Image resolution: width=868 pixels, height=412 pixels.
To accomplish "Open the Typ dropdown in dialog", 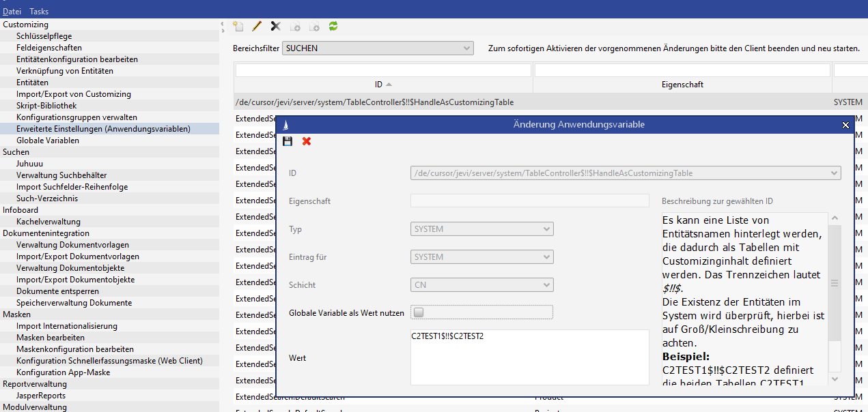I will pos(481,229).
